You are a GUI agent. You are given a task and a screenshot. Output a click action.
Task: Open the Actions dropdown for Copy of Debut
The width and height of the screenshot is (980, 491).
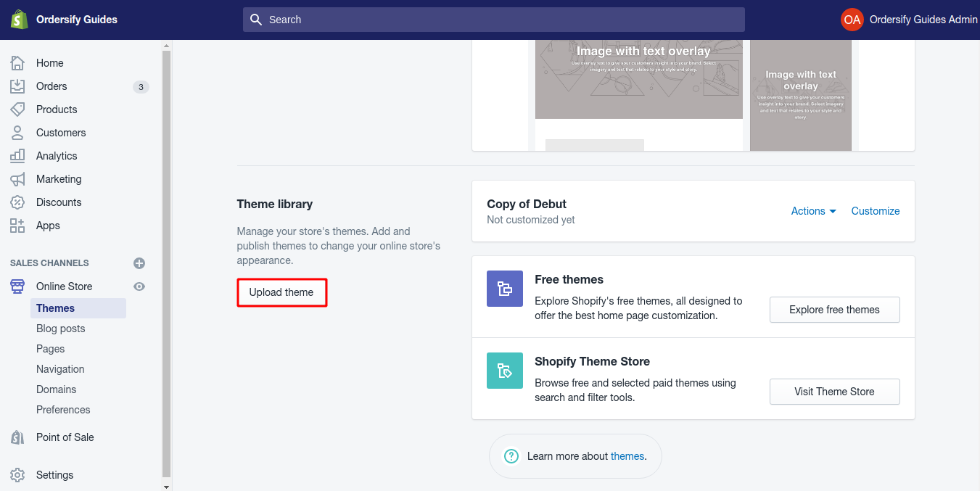813,211
